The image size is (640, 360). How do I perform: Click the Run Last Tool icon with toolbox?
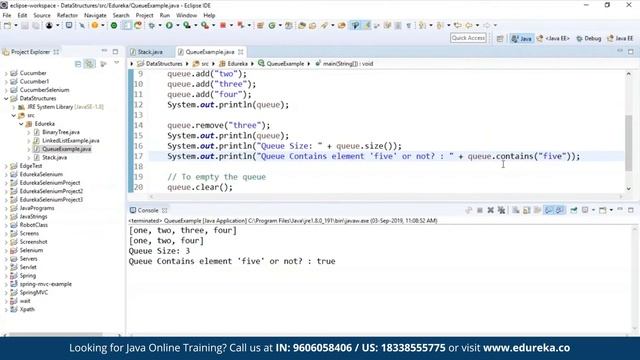point(205,25)
